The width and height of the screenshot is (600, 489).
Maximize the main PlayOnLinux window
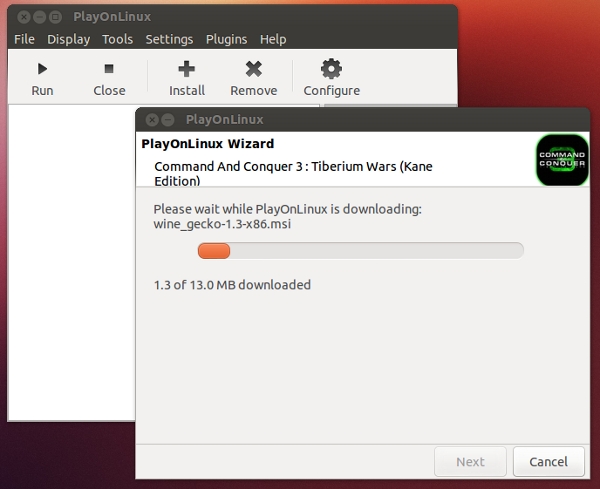55,17
